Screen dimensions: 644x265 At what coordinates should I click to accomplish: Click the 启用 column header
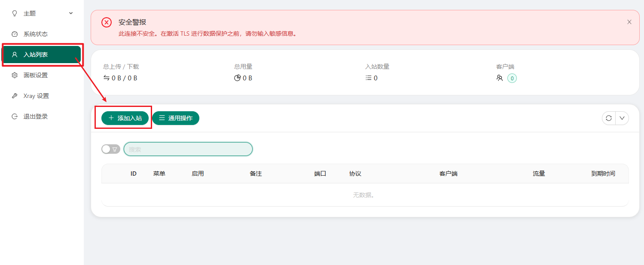[198, 174]
